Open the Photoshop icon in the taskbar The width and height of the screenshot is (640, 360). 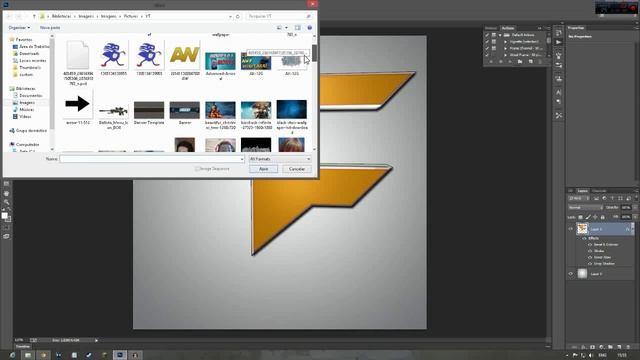(x=120, y=355)
